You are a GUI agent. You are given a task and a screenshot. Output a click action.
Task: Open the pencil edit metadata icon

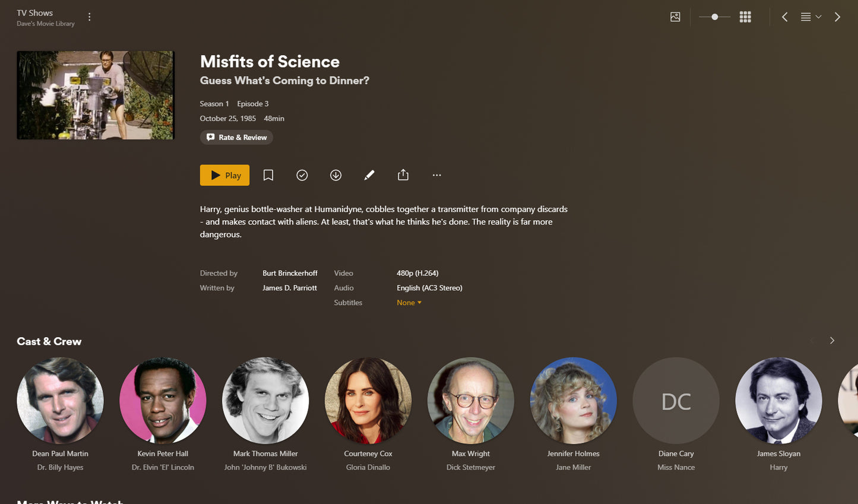click(x=369, y=175)
